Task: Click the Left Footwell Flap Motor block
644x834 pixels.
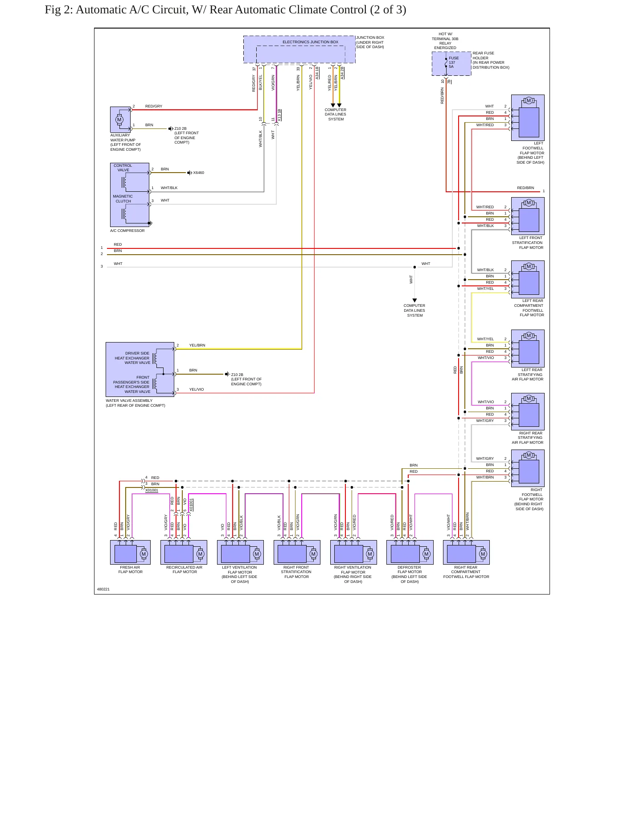Action: point(528,118)
